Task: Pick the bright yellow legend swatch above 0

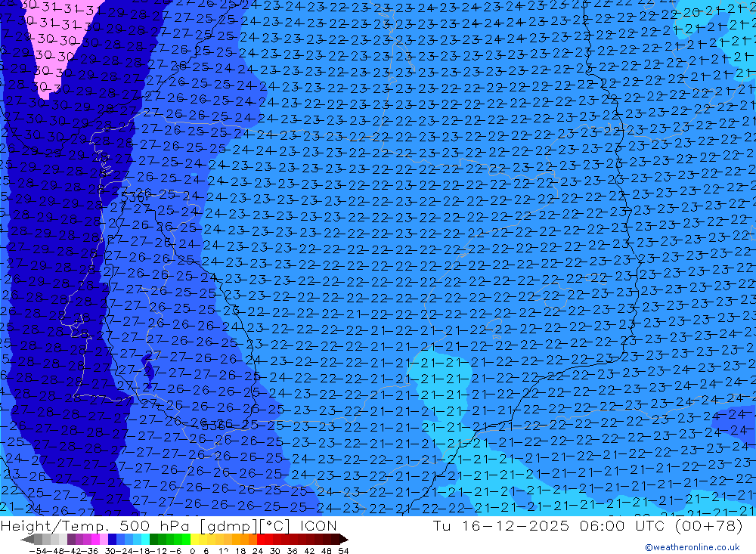Action: click(x=194, y=539)
